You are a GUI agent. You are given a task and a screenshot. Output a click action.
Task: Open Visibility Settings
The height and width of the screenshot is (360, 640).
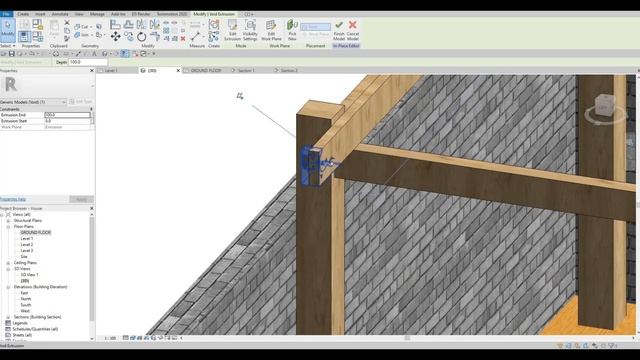pyautogui.click(x=250, y=30)
